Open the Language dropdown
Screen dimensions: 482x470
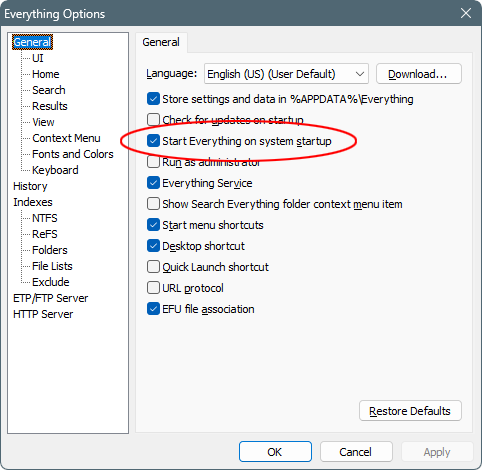pyautogui.click(x=286, y=74)
